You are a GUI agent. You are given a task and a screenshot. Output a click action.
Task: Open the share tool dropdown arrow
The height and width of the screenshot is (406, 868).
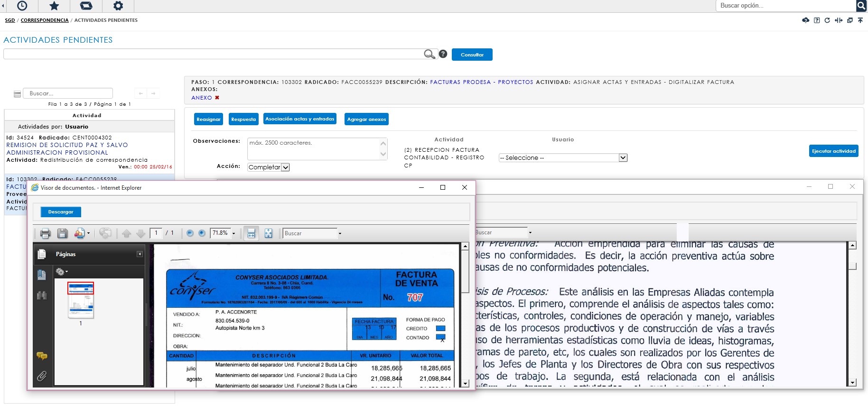[x=88, y=233]
